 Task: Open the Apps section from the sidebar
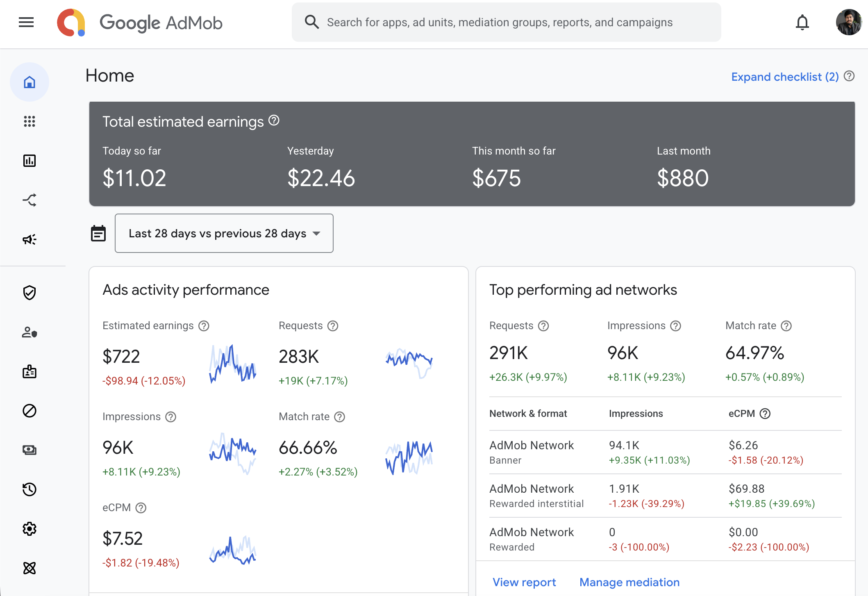[29, 121]
